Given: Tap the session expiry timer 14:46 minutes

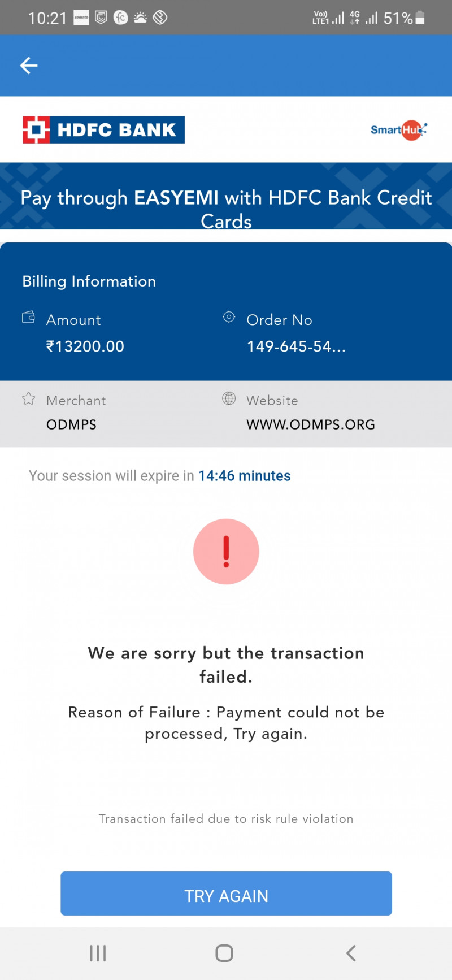Looking at the screenshot, I should 244,476.
